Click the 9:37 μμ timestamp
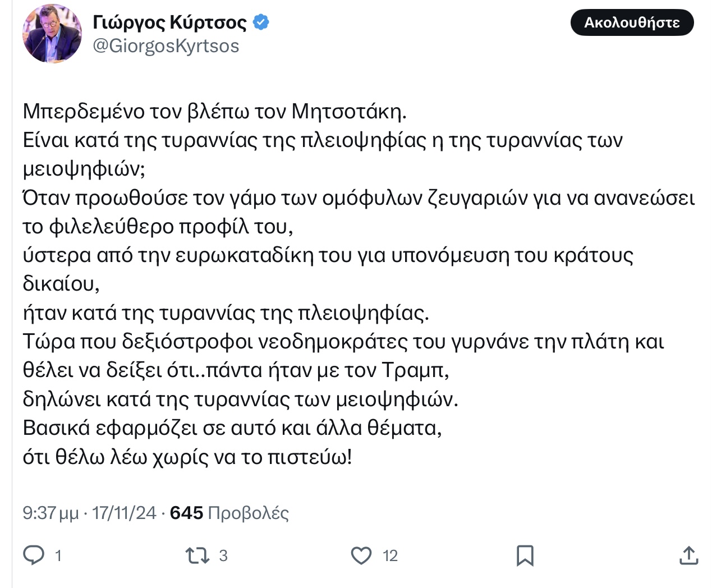712x588 pixels. point(50,513)
